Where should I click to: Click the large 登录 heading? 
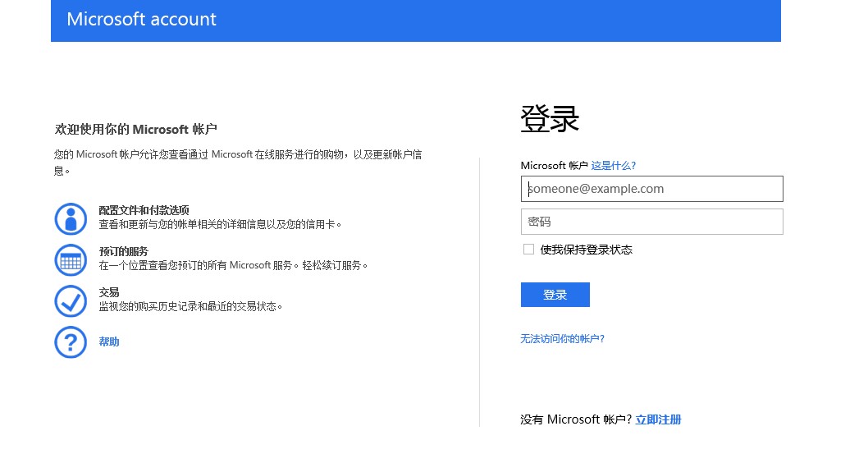click(550, 118)
